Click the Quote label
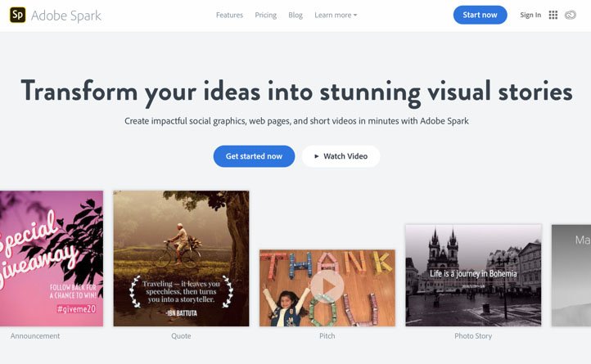 click(181, 335)
